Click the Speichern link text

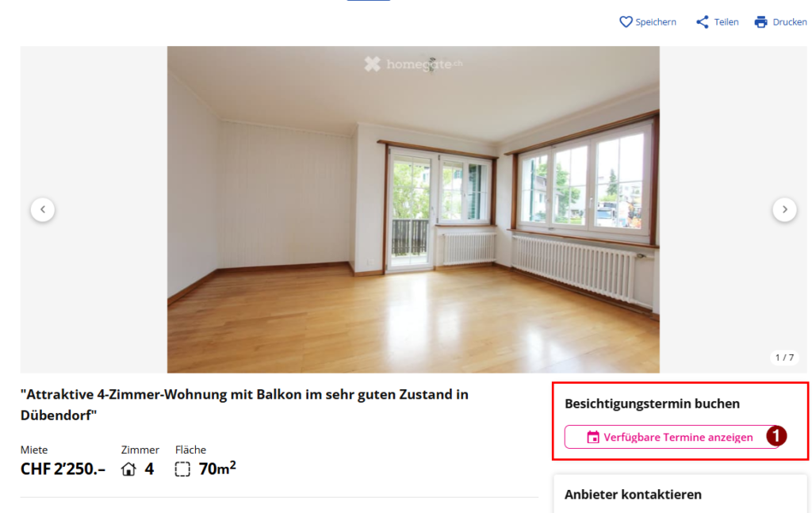(x=656, y=21)
